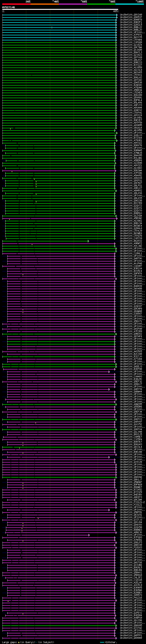Image resolution: width=146 pixels, height=644 pixels.
Task: Open hit UniRef100_Q96537
Action: [131, 17]
